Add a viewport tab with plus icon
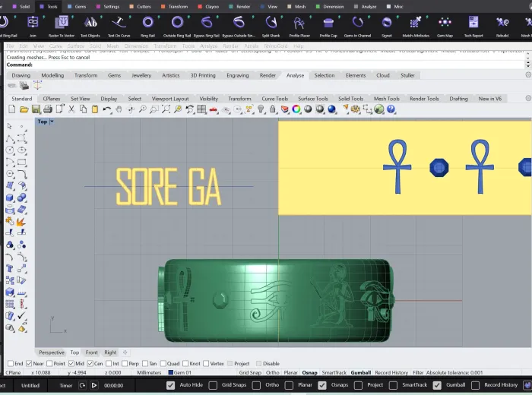This screenshot has height=395, width=532. 125,352
